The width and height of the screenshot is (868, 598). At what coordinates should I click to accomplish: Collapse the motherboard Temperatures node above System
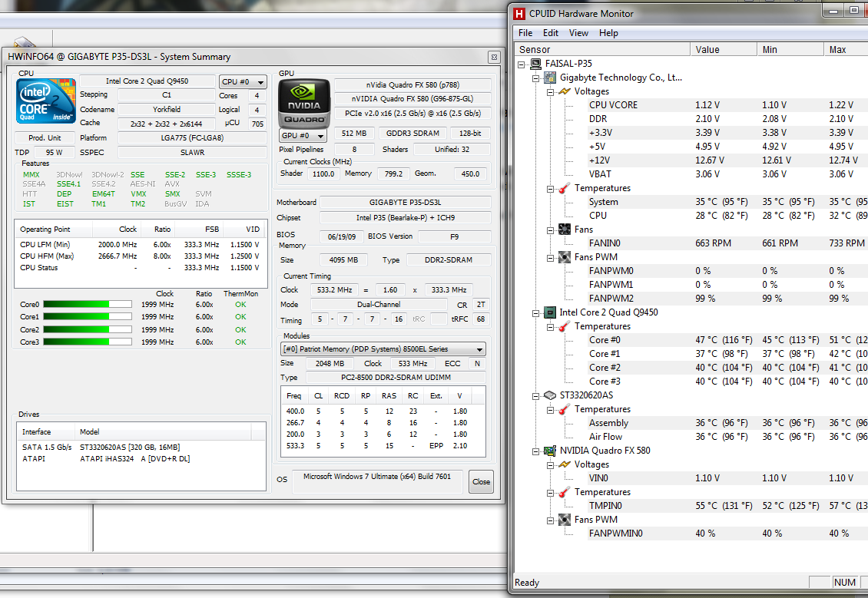(x=550, y=189)
